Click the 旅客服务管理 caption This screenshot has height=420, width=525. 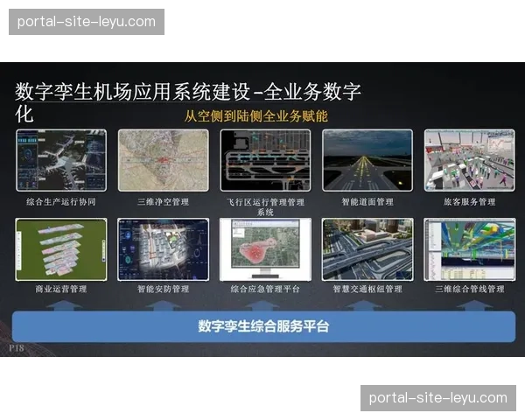coord(469,202)
